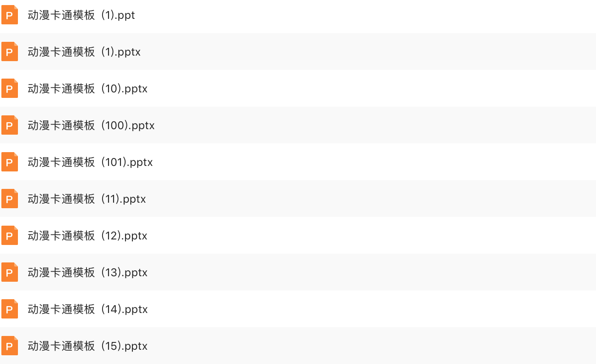Image resolution: width=596 pixels, height=364 pixels.
Task: Select the file name 动漫卡通模板 (12).pptx
Action: click(87, 236)
